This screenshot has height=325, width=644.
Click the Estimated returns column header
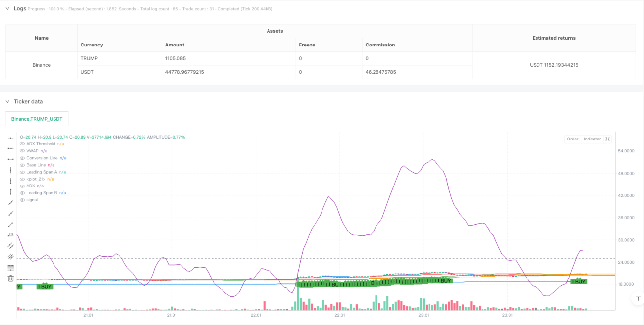coord(554,38)
